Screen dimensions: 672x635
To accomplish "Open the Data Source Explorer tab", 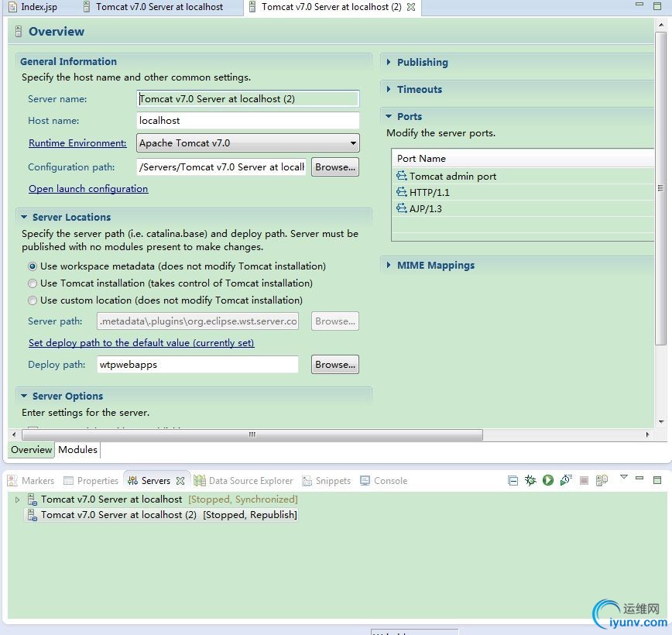I will (x=243, y=481).
